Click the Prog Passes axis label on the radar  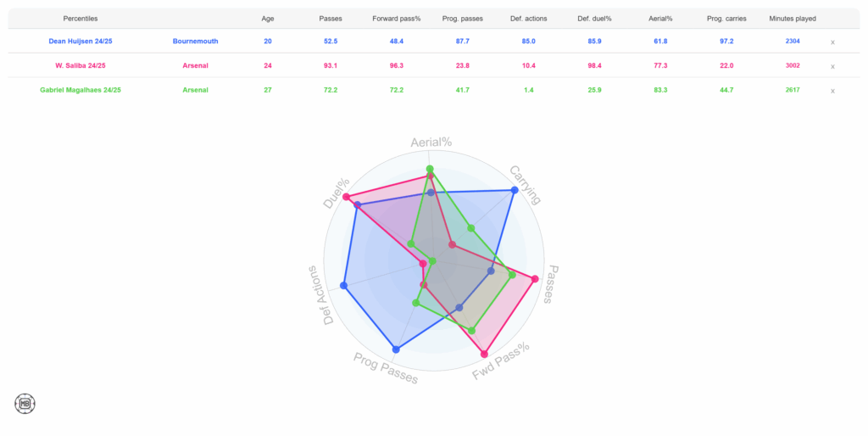[386, 368]
